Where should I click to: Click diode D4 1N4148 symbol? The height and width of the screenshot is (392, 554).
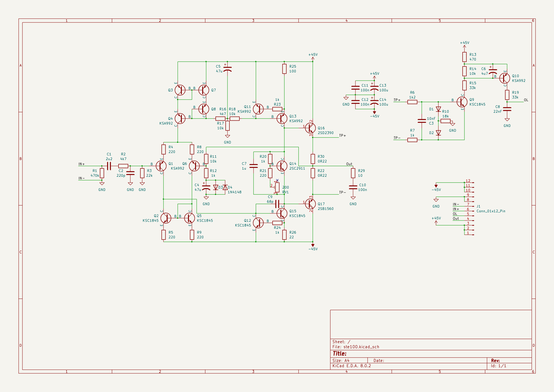coord(225,187)
